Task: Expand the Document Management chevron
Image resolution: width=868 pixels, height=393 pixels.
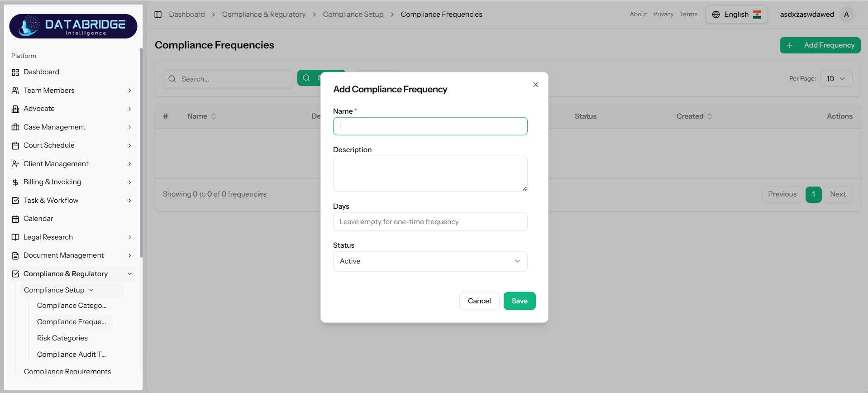Action: click(x=130, y=256)
